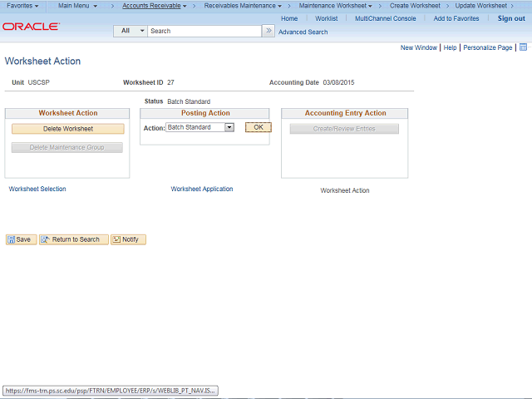Click the Delete Maintenance Group button
Screen dimensions: 532x399
(x=66, y=147)
